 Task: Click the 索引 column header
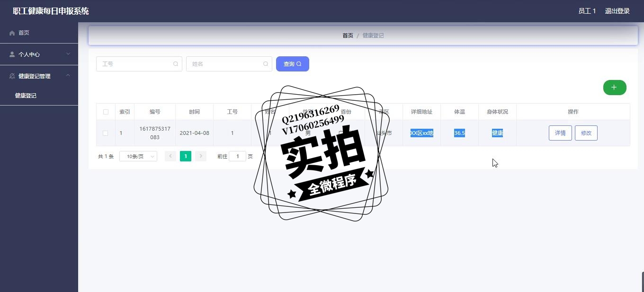coord(125,112)
